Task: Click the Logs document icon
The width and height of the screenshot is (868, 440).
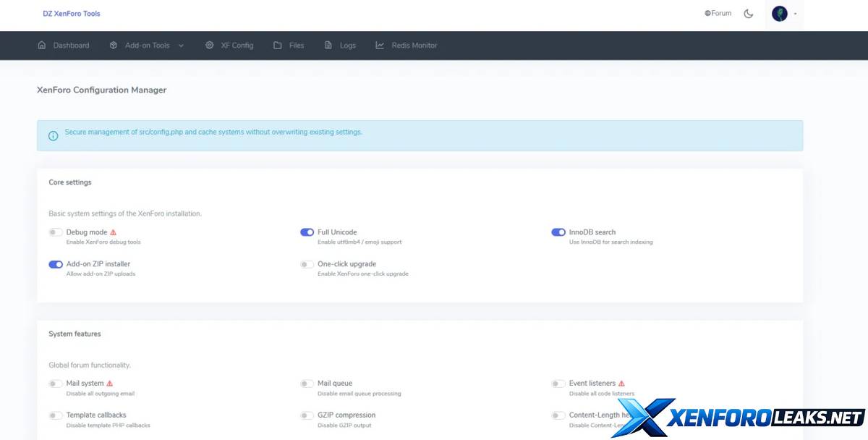Action: click(x=328, y=46)
